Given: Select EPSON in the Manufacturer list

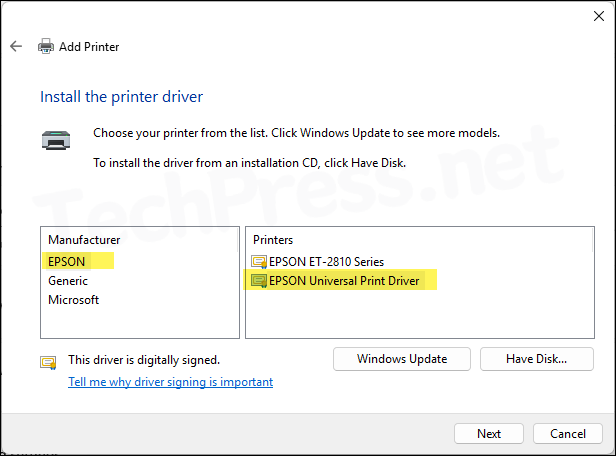Looking at the screenshot, I should click(66, 262).
